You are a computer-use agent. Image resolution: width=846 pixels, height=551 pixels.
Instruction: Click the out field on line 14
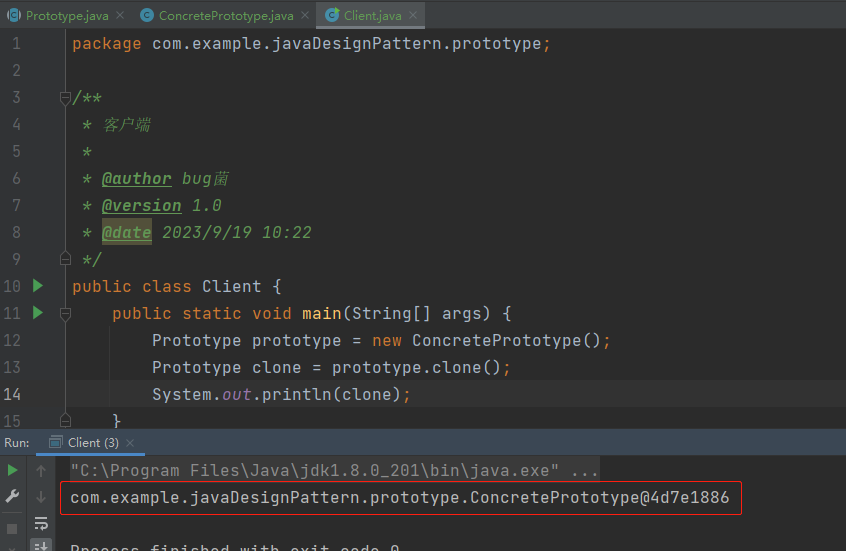coord(237,394)
